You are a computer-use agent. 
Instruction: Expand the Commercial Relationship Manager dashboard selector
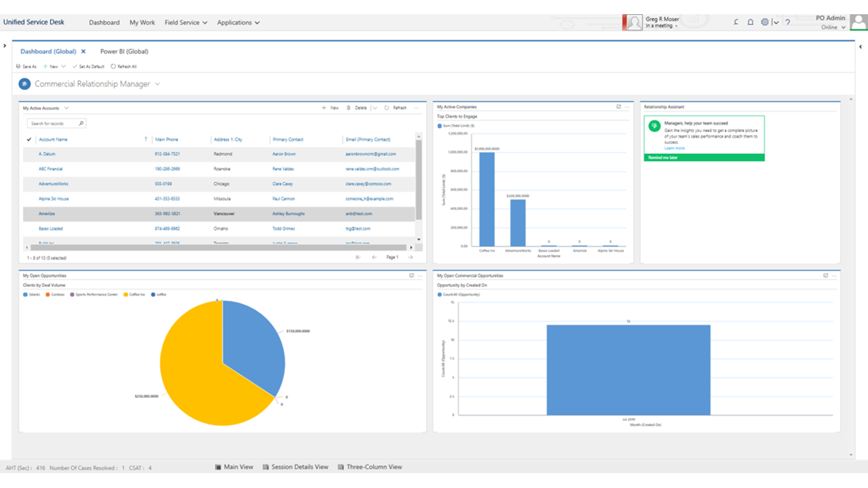(157, 84)
